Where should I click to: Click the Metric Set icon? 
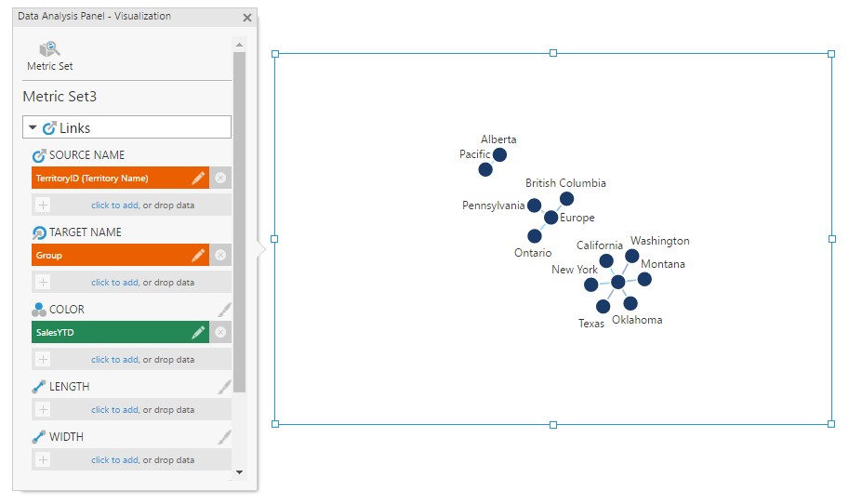point(49,50)
